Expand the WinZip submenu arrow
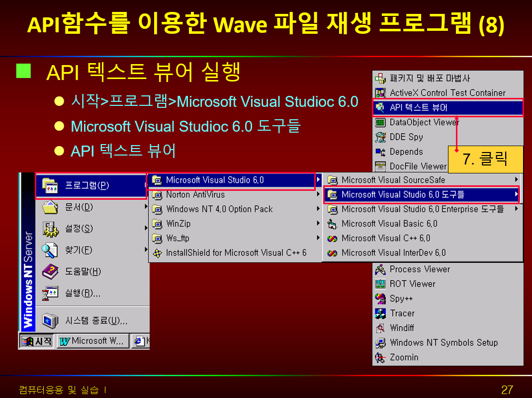 click(x=318, y=224)
